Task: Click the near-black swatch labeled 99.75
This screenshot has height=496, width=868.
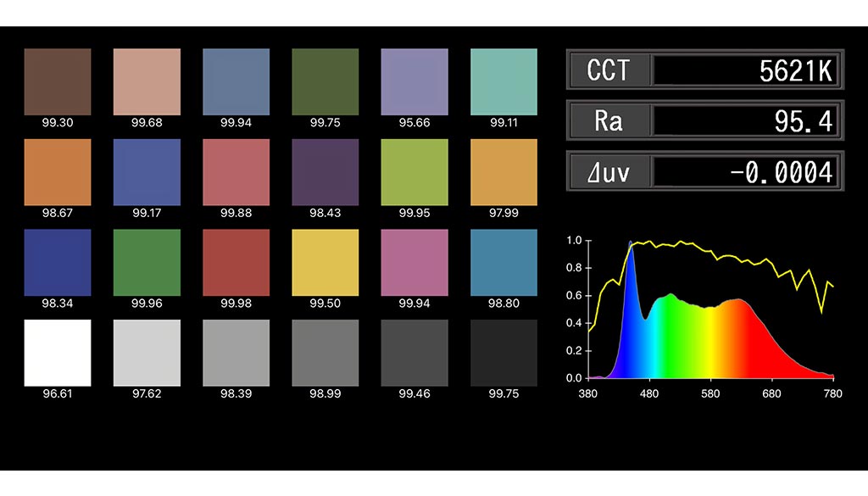Action: point(504,353)
